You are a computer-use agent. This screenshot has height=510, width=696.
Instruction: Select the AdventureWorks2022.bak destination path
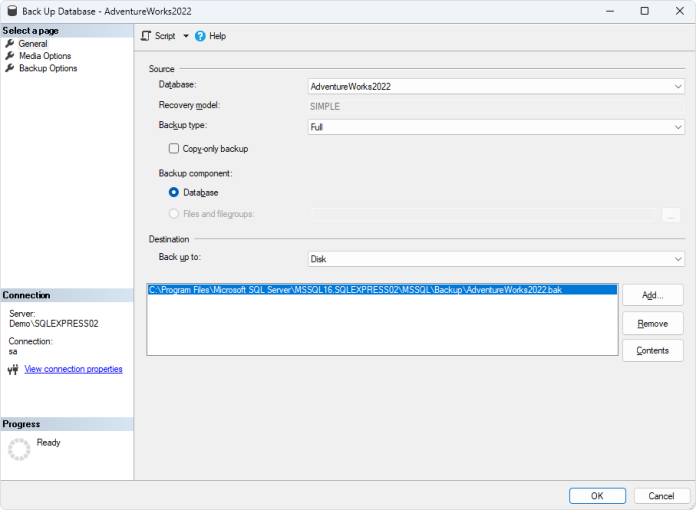(x=355, y=289)
